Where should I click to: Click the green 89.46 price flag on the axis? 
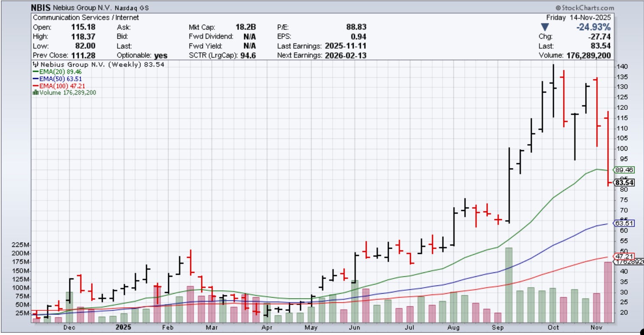[624, 170]
